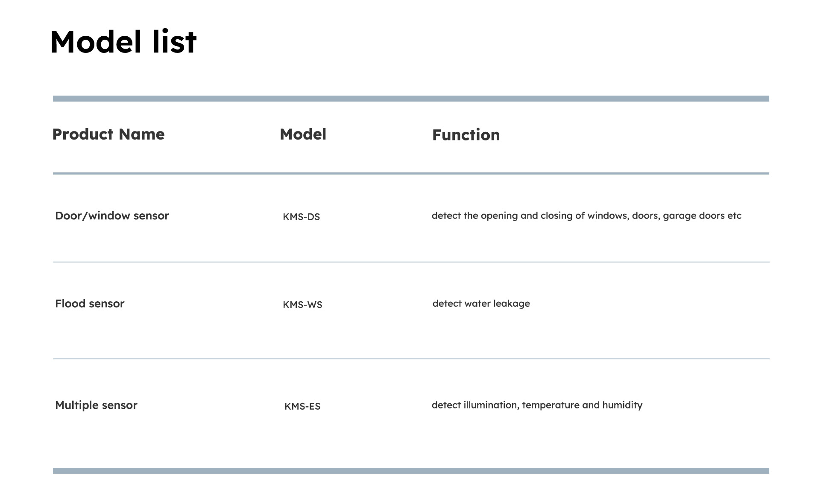Click the thick bottom table border bar
The image size is (820, 504).
tap(411, 471)
